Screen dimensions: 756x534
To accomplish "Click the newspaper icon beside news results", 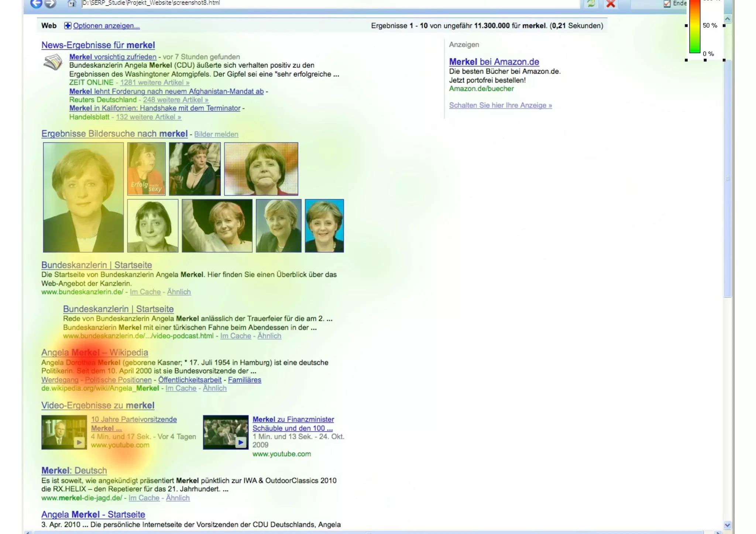I will click(x=53, y=62).
